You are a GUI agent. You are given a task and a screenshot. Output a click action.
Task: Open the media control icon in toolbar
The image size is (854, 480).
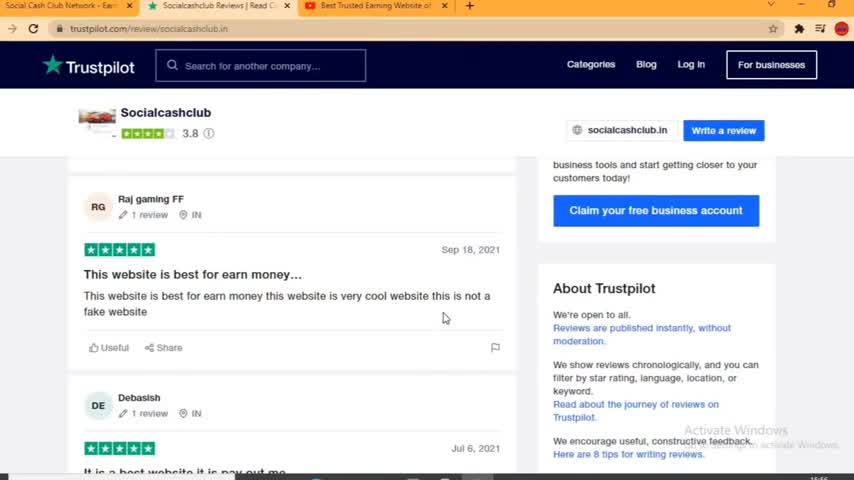point(820,29)
